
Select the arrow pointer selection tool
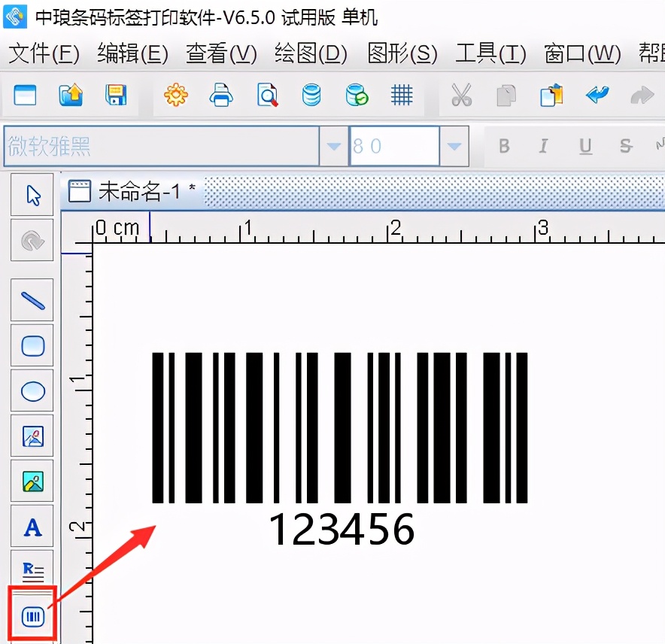coord(32,195)
